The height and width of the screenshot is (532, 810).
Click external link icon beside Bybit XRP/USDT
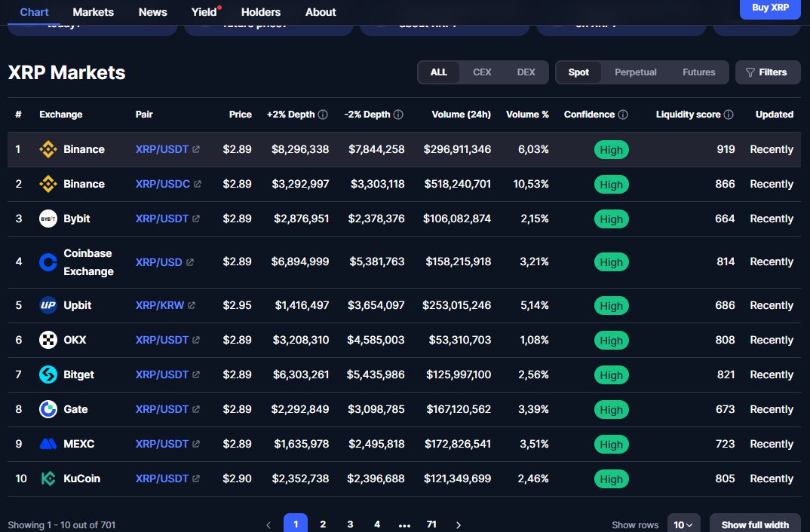click(x=196, y=219)
